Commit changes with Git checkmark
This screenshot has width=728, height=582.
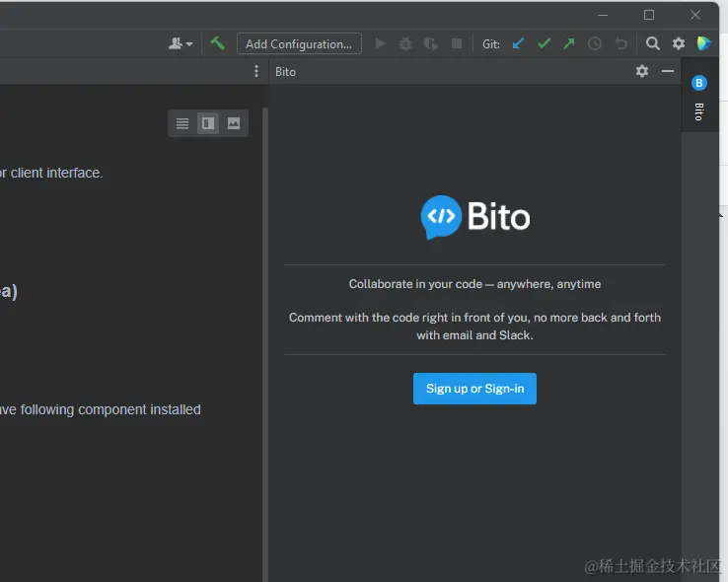(544, 43)
